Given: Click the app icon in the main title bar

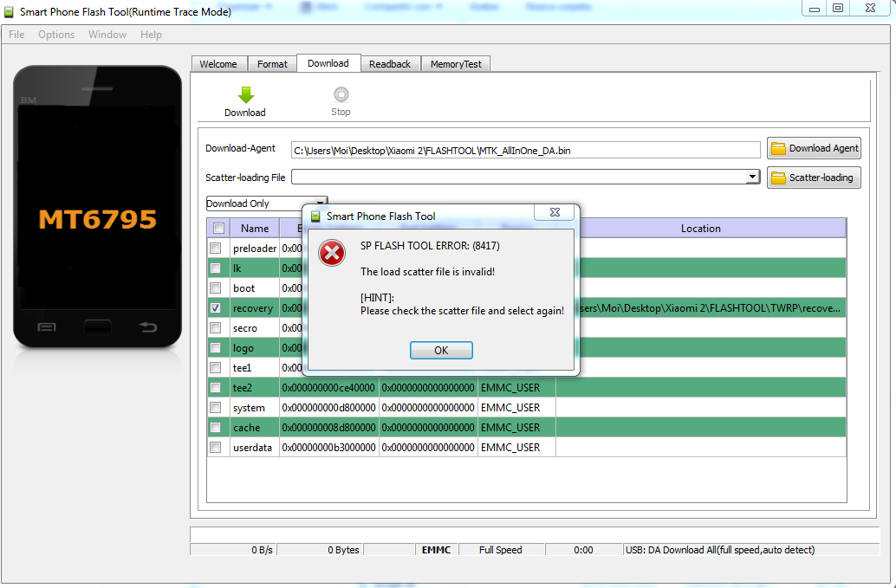Looking at the screenshot, I should pyautogui.click(x=9, y=12).
